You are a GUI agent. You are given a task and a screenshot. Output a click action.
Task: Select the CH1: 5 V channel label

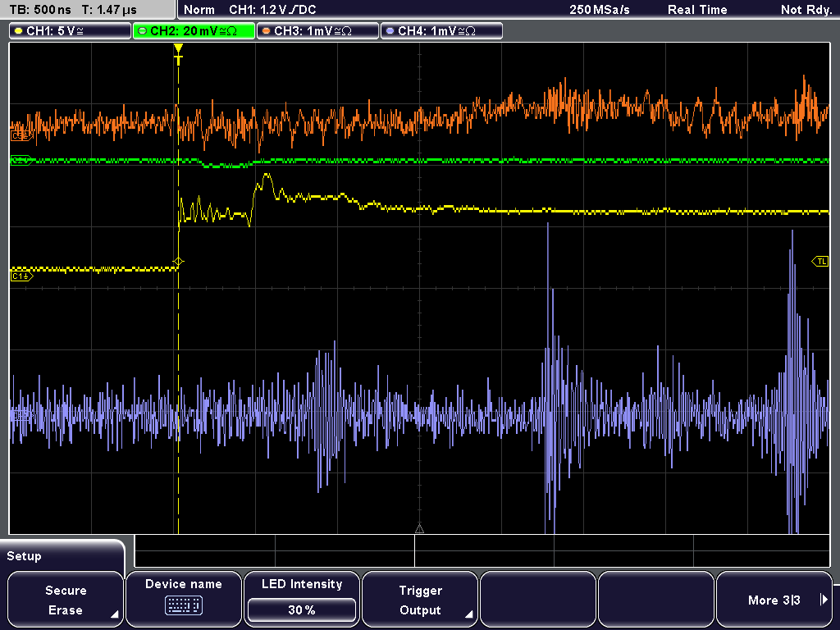click(x=71, y=31)
